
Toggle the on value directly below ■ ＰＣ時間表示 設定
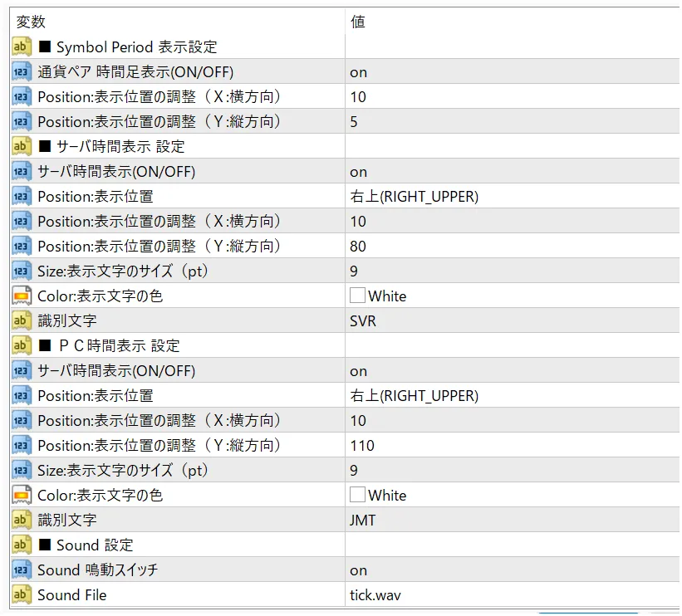[x=359, y=371]
